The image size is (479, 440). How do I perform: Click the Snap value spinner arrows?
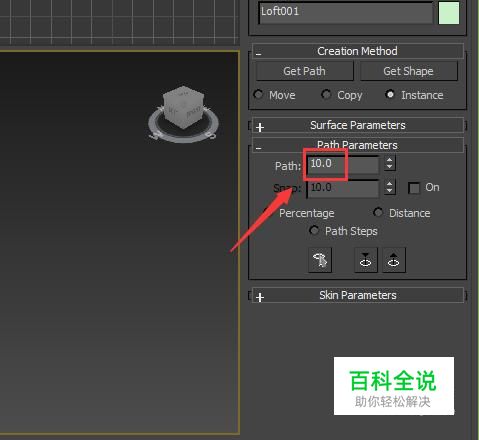point(389,187)
